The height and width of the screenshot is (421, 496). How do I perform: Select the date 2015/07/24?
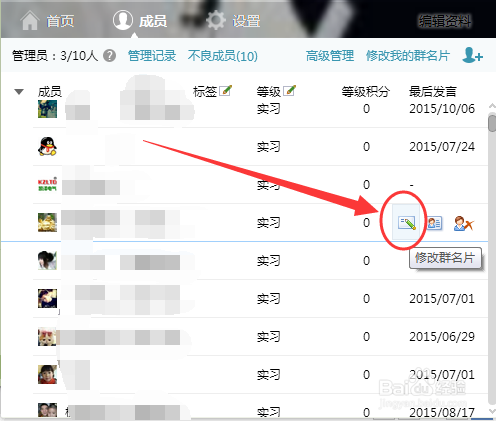[x=442, y=147]
